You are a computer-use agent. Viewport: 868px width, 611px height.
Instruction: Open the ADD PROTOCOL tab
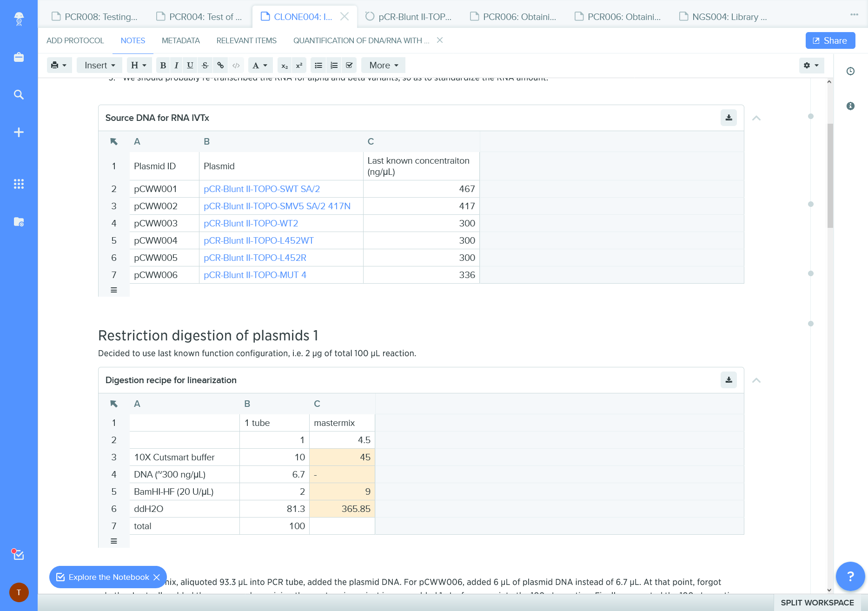(75, 41)
